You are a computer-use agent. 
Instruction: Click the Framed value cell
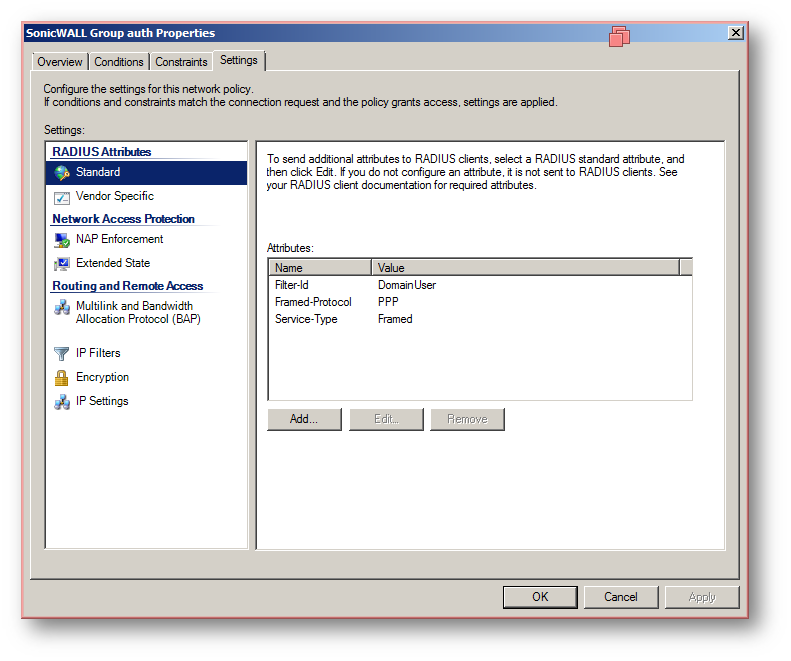click(x=395, y=319)
